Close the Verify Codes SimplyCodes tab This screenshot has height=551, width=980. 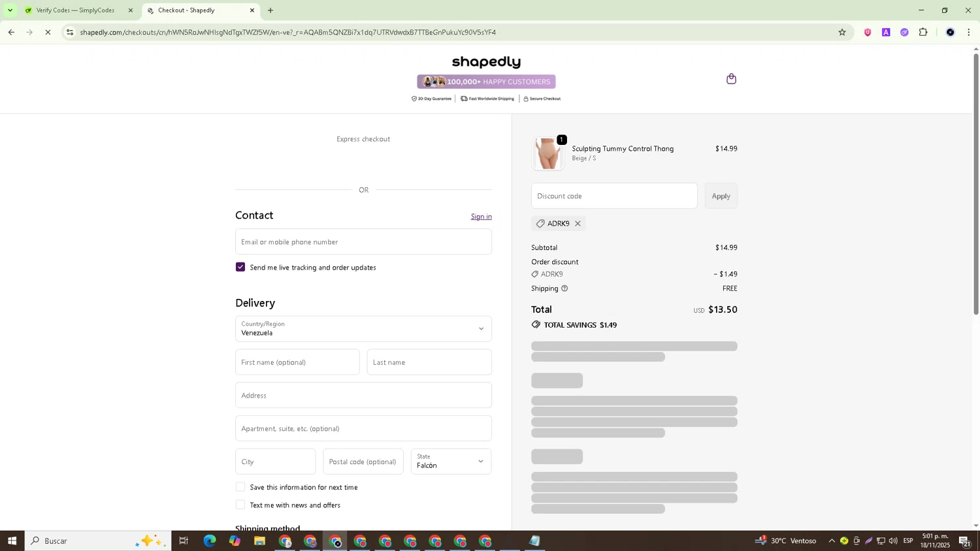pos(130,10)
